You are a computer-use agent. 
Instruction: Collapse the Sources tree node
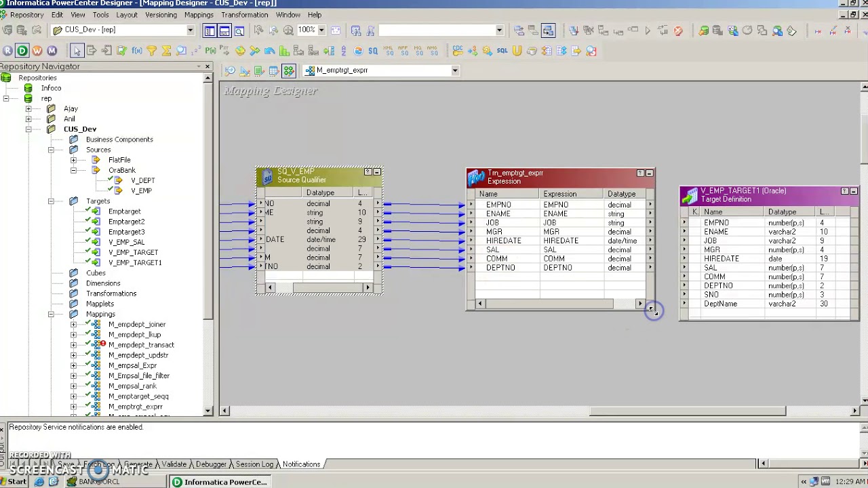[51, 150]
